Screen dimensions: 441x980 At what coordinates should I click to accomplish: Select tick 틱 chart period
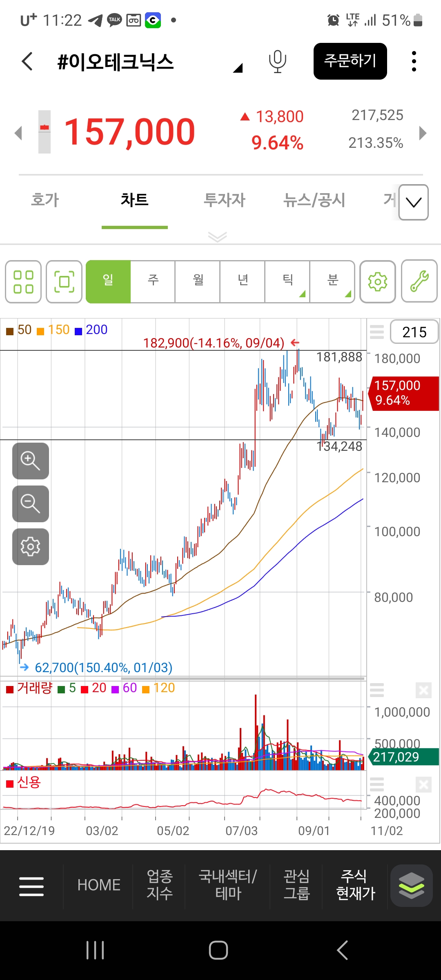click(288, 282)
